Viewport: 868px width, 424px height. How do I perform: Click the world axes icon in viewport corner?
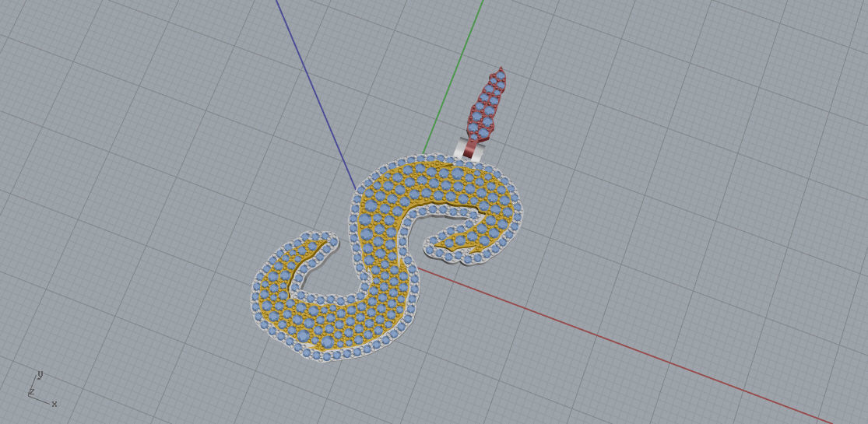[41, 390]
